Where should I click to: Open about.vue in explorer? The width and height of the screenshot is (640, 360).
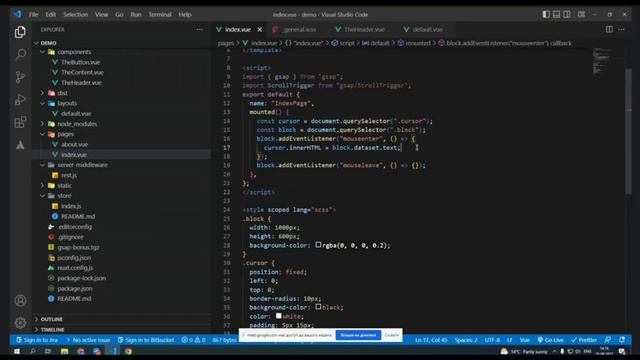[74, 144]
